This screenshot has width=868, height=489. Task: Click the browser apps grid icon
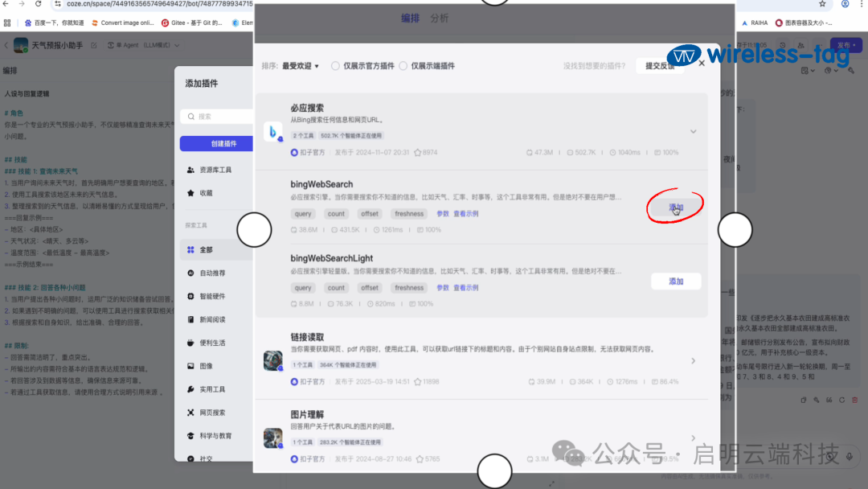(7, 23)
